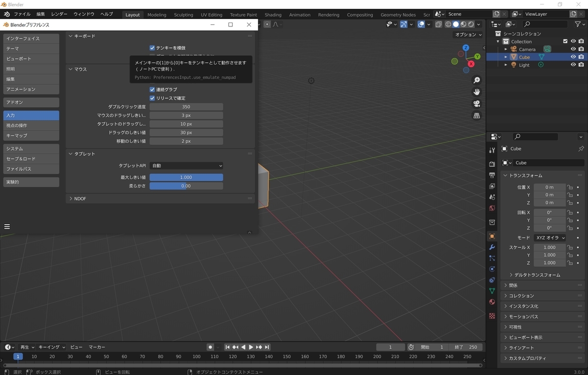
Task: Open the Render properties tab icon
Action: tap(492, 164)
